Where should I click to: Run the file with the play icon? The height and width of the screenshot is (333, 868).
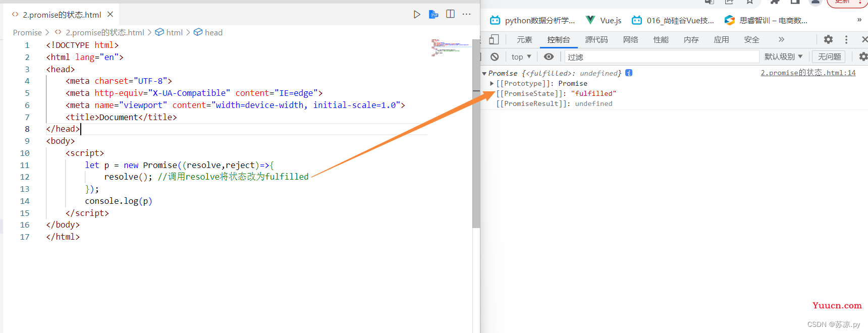pyautogui.click(x=417, y=14)
